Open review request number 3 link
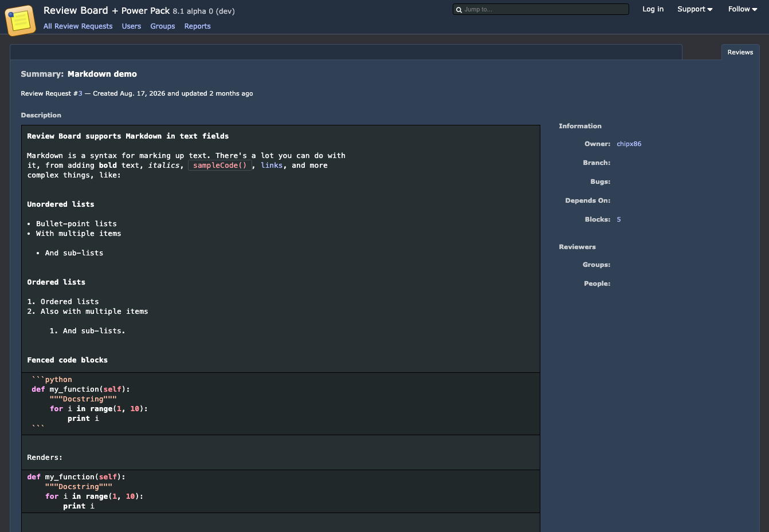 coord(80,93)
